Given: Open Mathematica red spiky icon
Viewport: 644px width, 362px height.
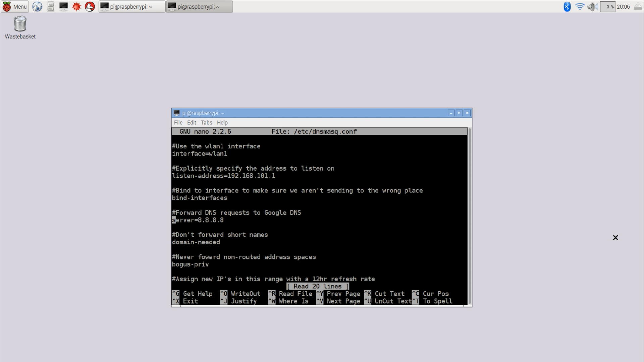Looking at the screenshot, I should [x=76, y=6].
